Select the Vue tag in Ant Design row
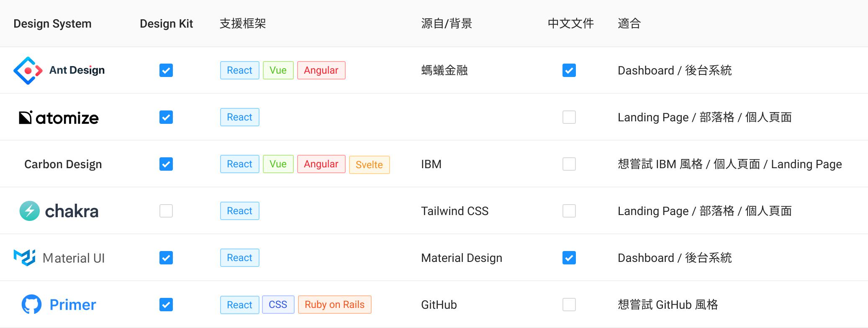Image resolution: width=868 pixels, height=328 pixels. [x=278, y=70]
